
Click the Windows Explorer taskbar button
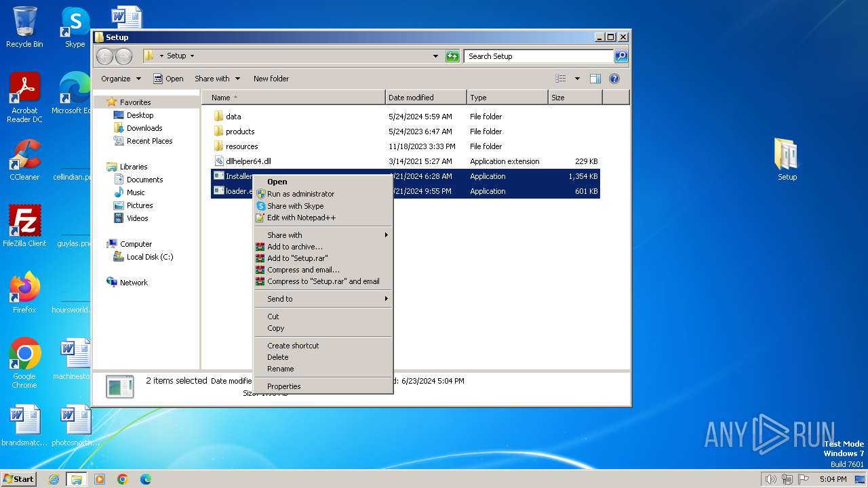(77, 479)
